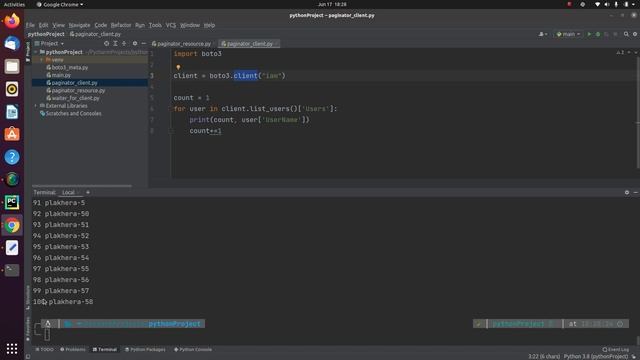Image resolution: width=640 pixels, height=360 pixels.
Task: Open Search Everywhere magnifier icon
Action: coord(626,34)
